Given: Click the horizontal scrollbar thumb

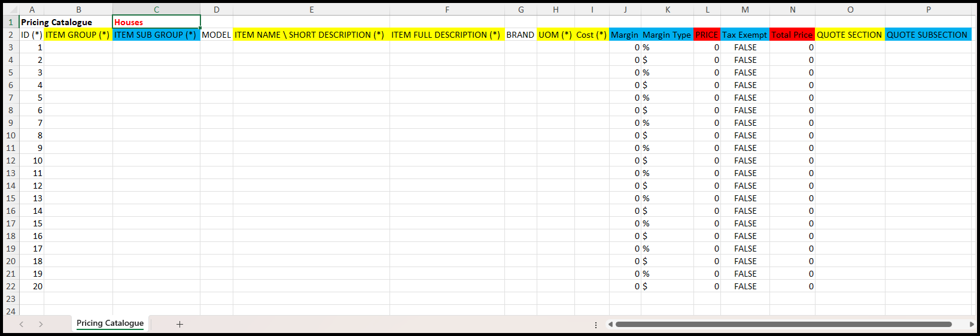Looking at the screenshot, I should click(x=783, y=324).
